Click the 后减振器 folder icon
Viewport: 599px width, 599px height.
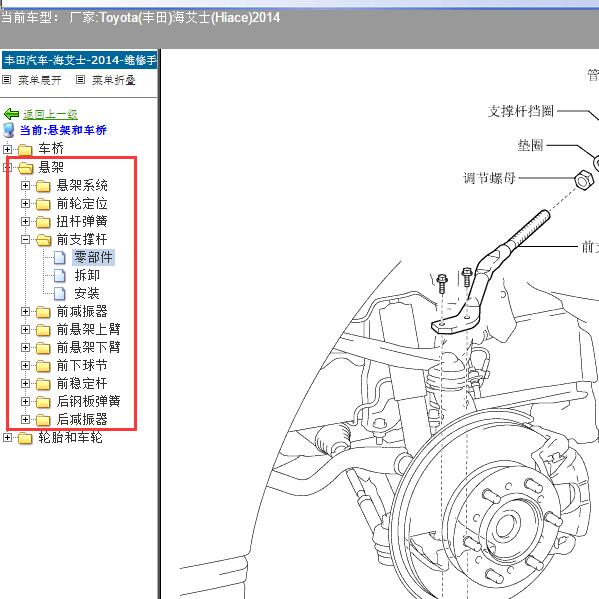(43, 420)
